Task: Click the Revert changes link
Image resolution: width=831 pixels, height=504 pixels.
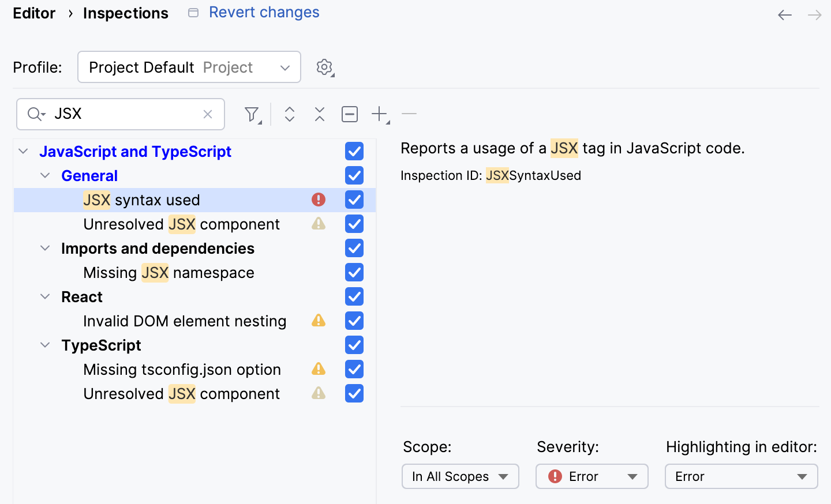Action: coord(264,12)
